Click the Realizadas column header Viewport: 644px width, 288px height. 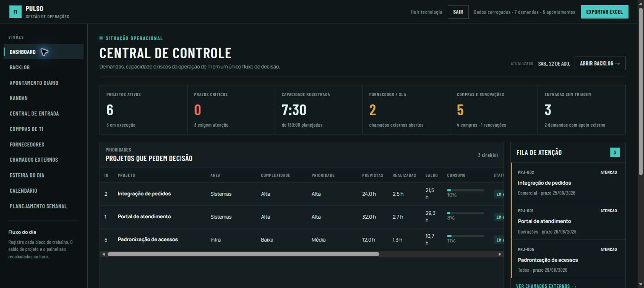click(404, 175)
